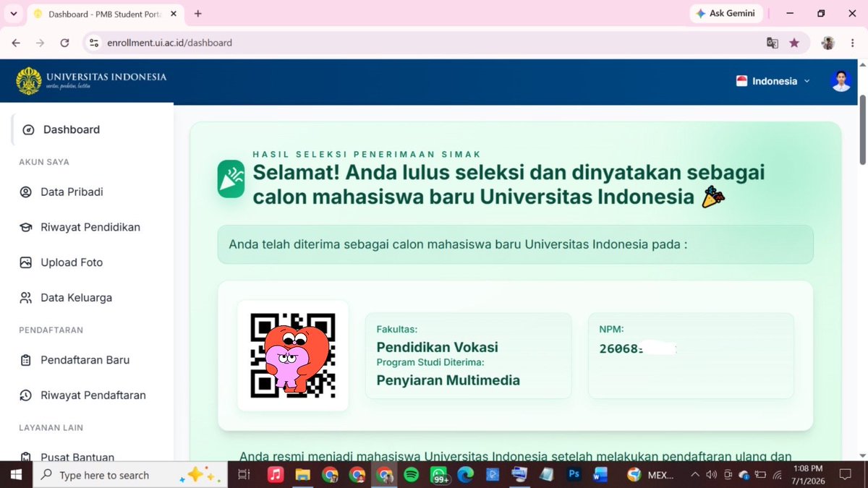The height and width of the screenshot is (488, 868).
Task: Open the Chrome three-dot menu
Action: pyautogui.click(x=852, y=43)
